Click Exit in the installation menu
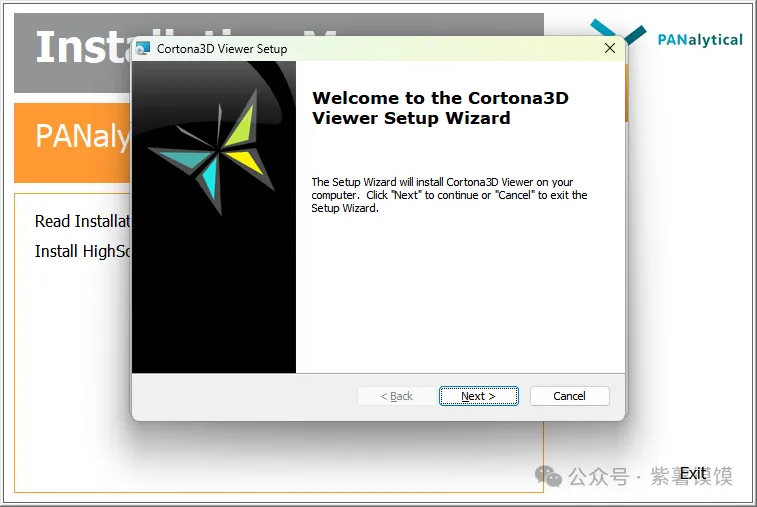The width and height of the screenshot is (757, 507). (x=693, y=474)
